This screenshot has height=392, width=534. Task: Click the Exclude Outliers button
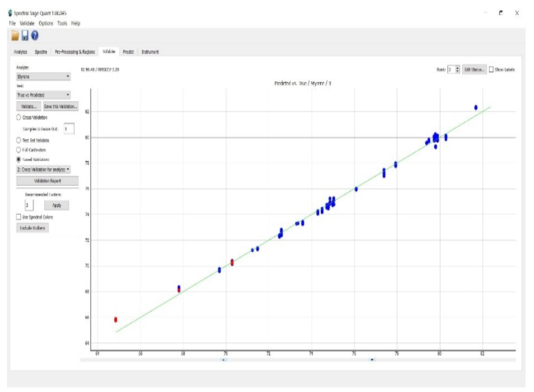pos(32,228)
